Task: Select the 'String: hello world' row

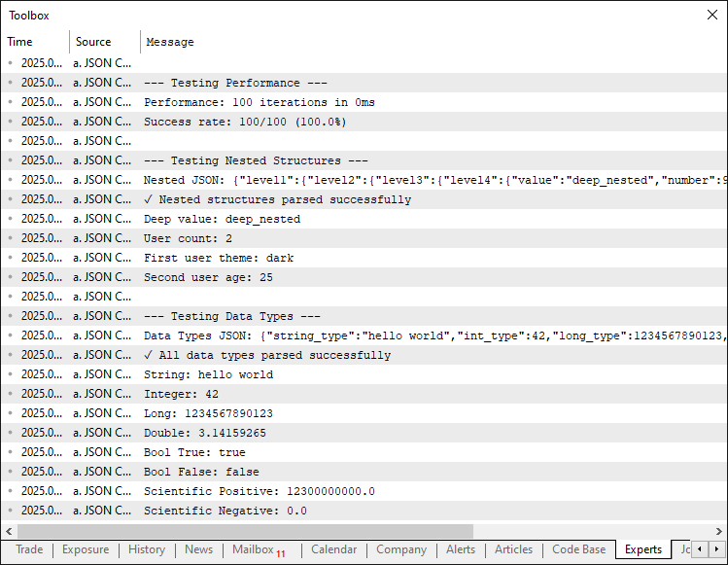Action: coord(364,374)
